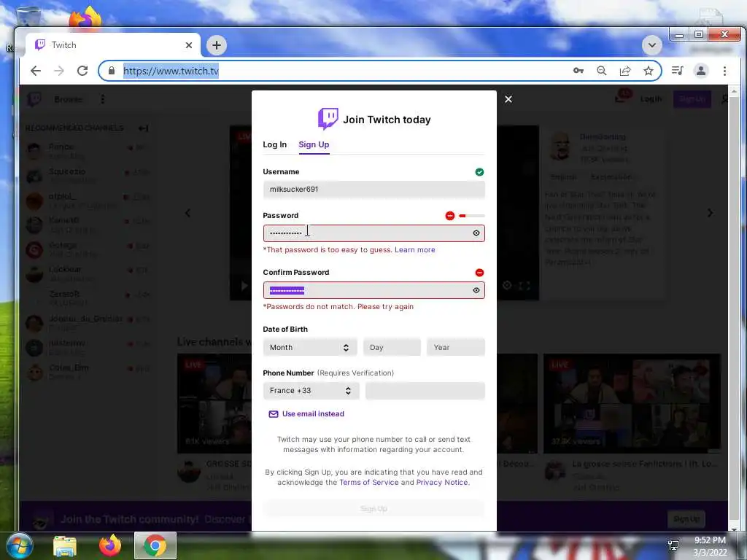
Task: Click the Chrome back arrow
Action: click(36, 71)
